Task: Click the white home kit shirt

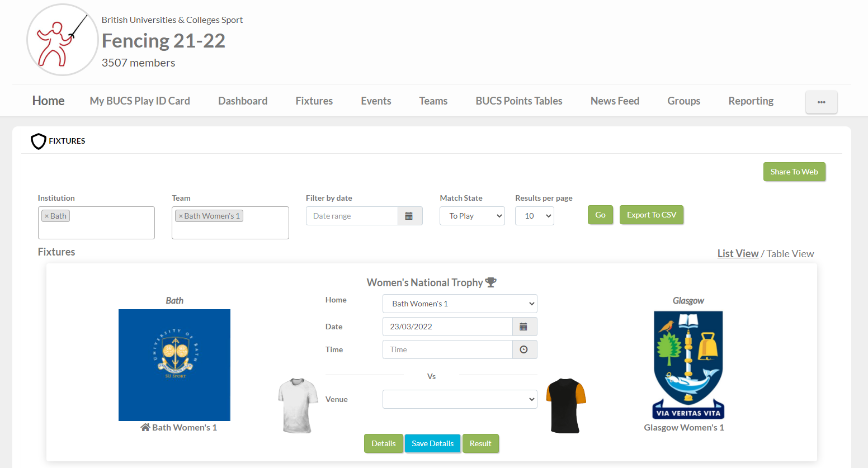Action: (x=298, y=405)
